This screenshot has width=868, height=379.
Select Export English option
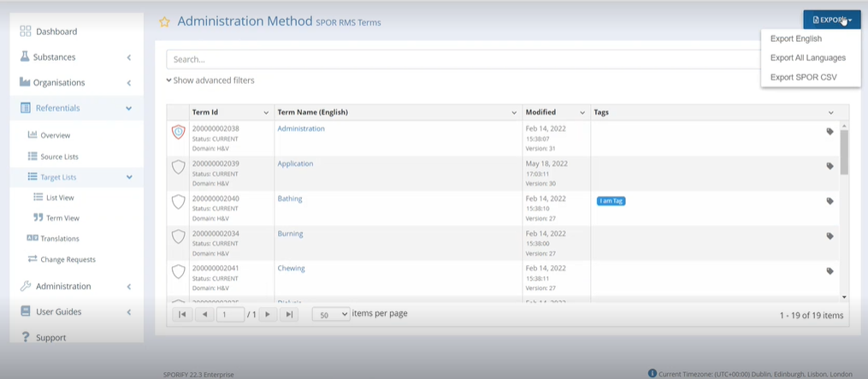pos(795,38)
